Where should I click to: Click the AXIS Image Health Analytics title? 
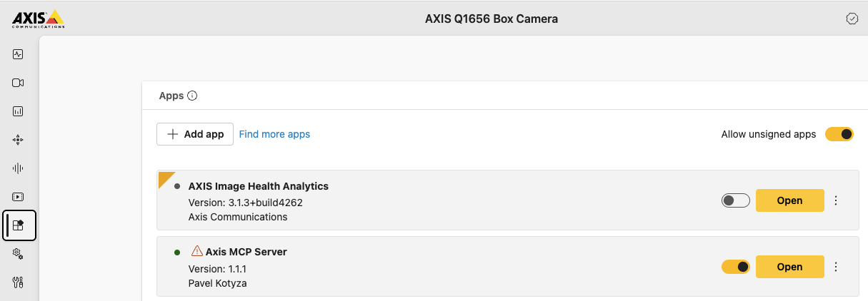(259, 186)
